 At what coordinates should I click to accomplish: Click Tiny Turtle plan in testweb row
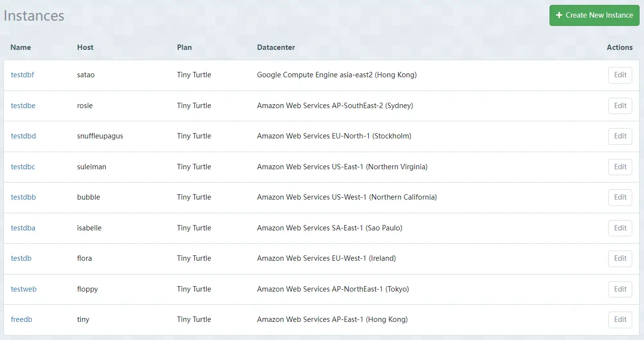point(194,289)
